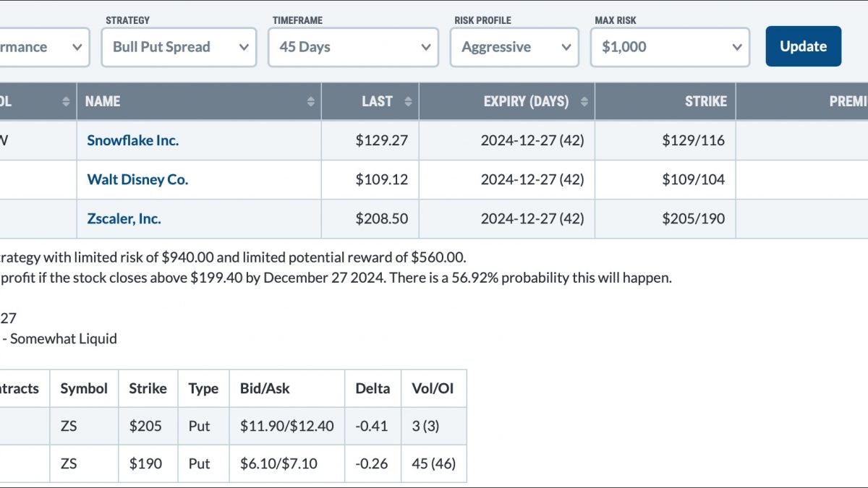Open the Strategy dropdown showing Bull Put Spread
The width and height of the screenshot is (868, 488).
pyautogui.click(x=179, y=47)
